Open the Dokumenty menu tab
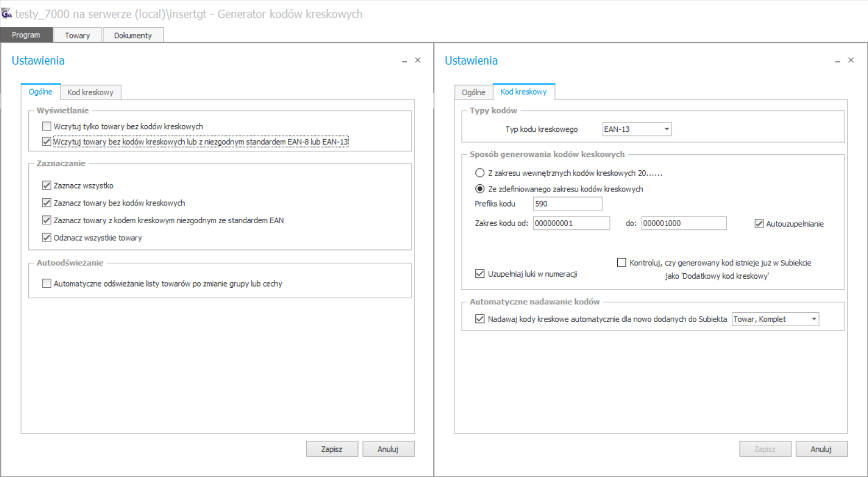The image size is (868, 477). pyautogui.click(x=133, y=35)
